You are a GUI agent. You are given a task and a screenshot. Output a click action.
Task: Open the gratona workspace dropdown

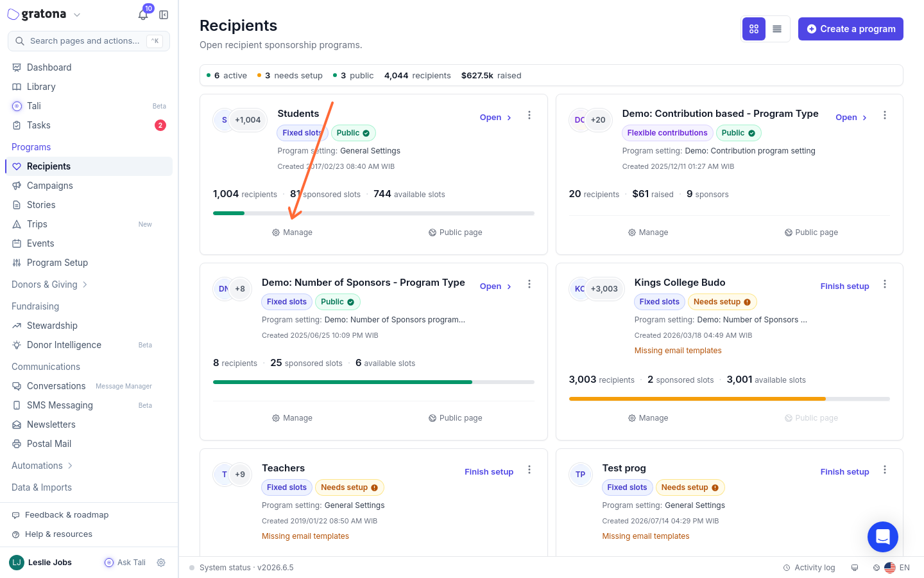click(x=44, y=14)
